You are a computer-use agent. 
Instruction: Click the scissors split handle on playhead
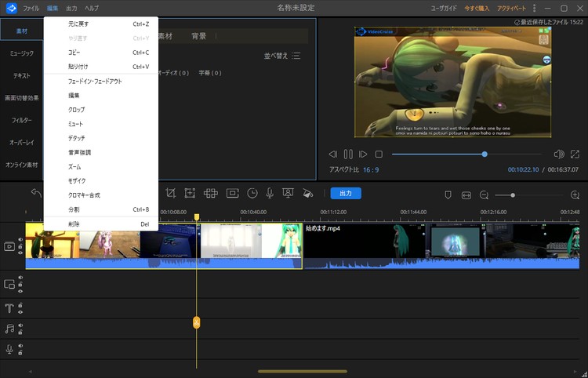[196, 322]
